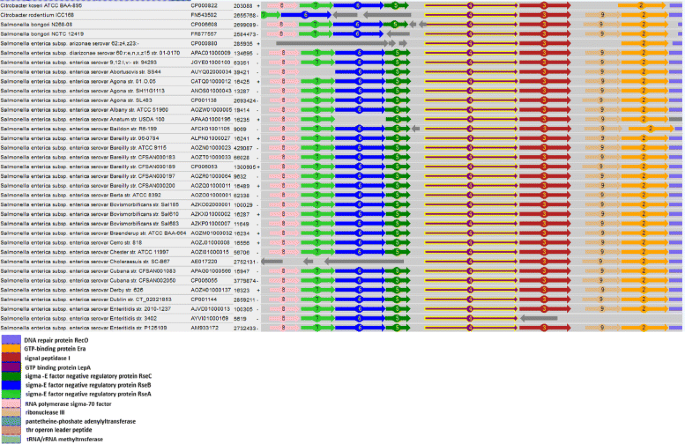The image size is (685, 444).
Task: Open accession FN543502 link
Action: pos(204,15)
